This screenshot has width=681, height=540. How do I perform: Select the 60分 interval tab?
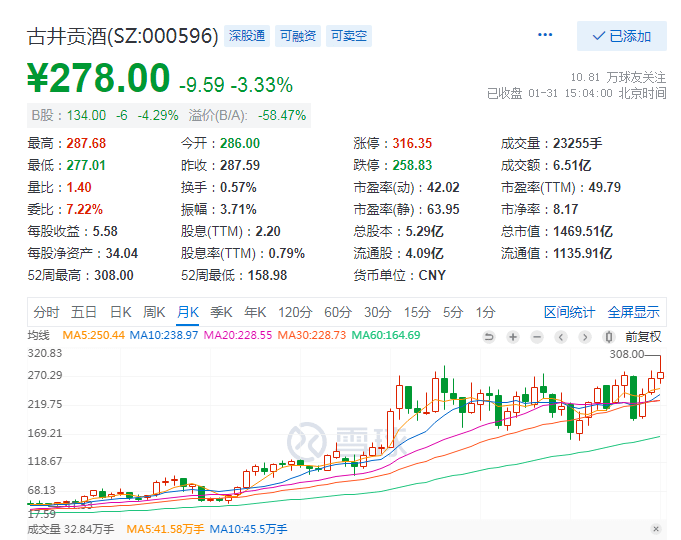click(x=338, y=312)
